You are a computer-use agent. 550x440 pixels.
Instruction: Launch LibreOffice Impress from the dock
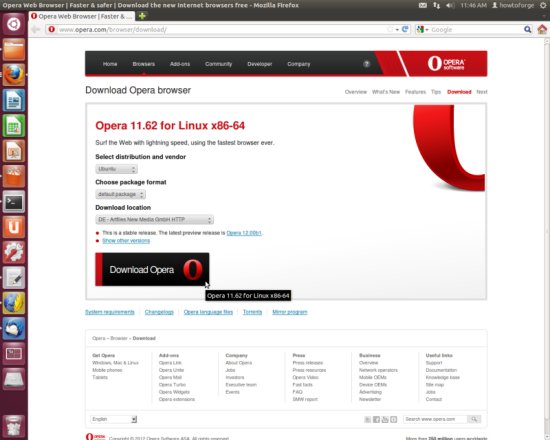[14, 151]
